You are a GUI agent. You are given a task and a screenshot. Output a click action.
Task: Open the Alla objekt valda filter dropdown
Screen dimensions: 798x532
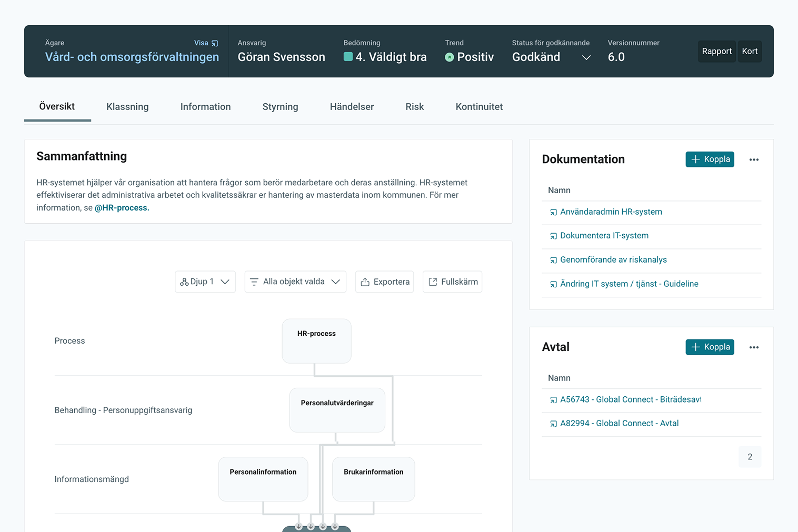tap(295, 282)
